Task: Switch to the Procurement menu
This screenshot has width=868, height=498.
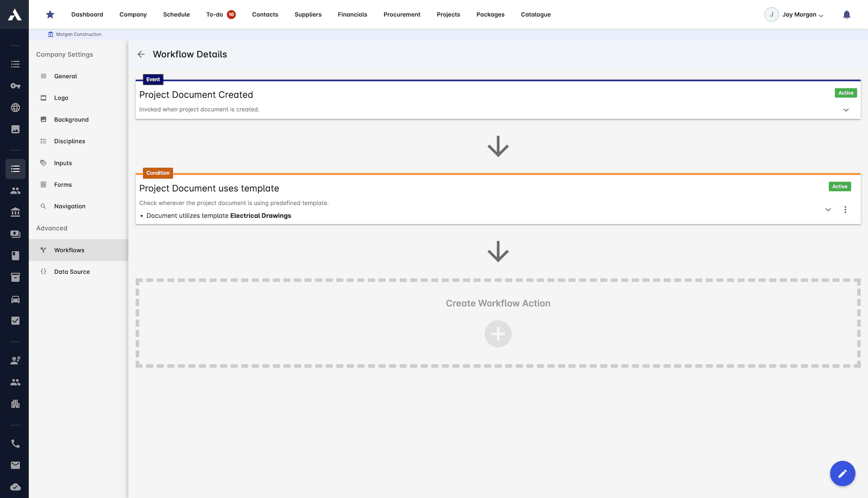Action: click(x=402, y=15)
